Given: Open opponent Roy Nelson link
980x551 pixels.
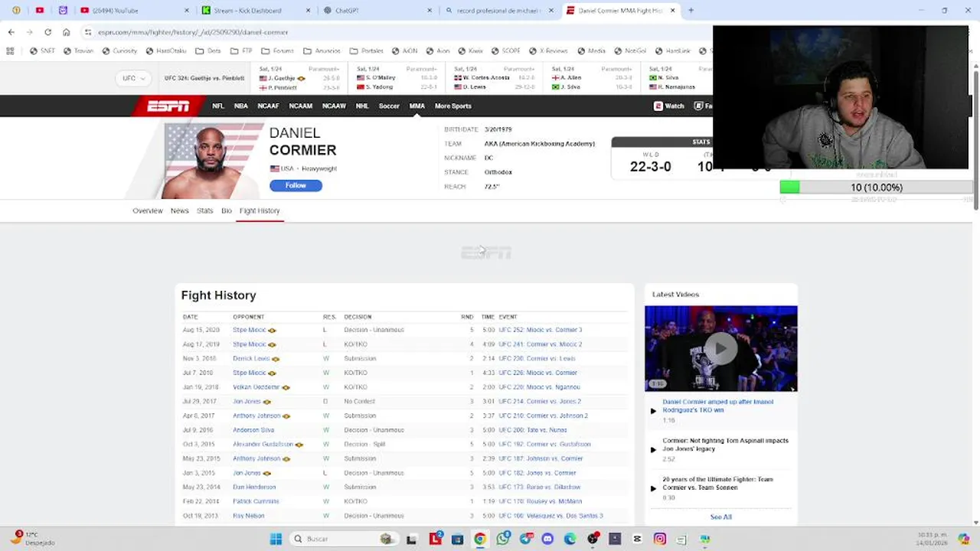Looking at the screenshot, I should tap(249, 516).
